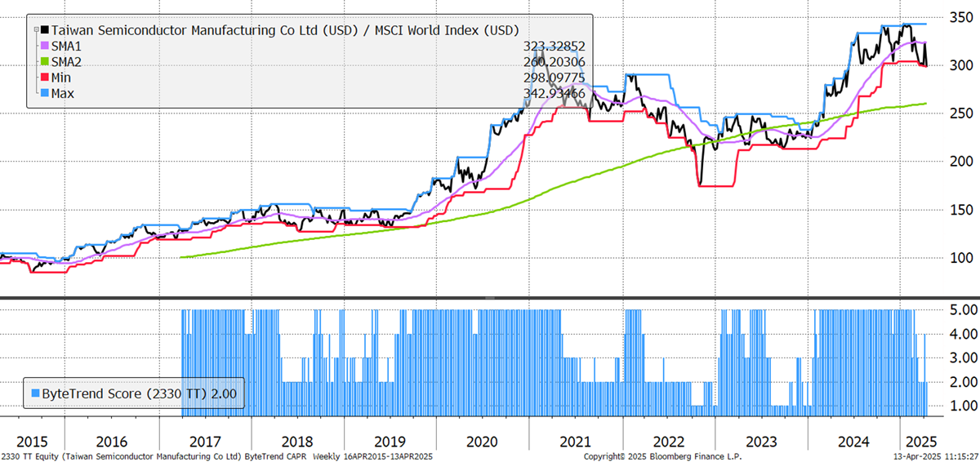Screen dimensions: 980x462
Task: Click the blue Max color swatch
Action: pyautogui.click(x=44, y=93)
